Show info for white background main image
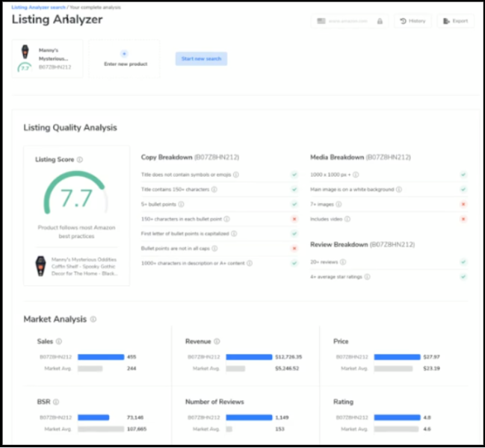This screenshot has width=485, height=448. (x=399, y=190)
